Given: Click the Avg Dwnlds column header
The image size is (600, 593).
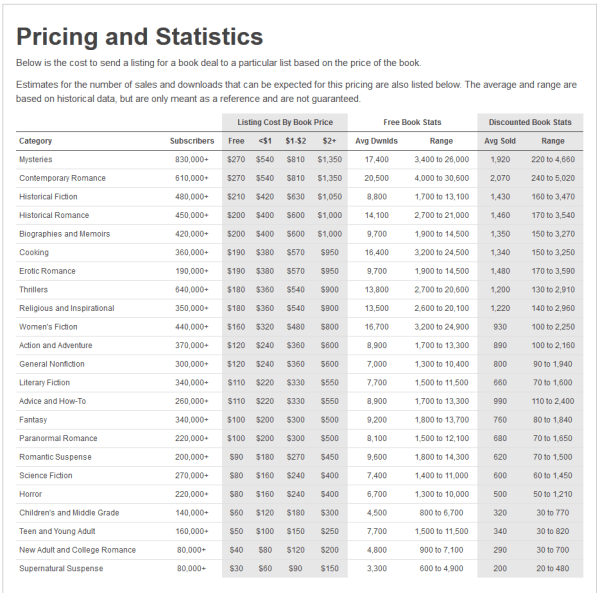Looking at the screenshot, I should [377, 141].
